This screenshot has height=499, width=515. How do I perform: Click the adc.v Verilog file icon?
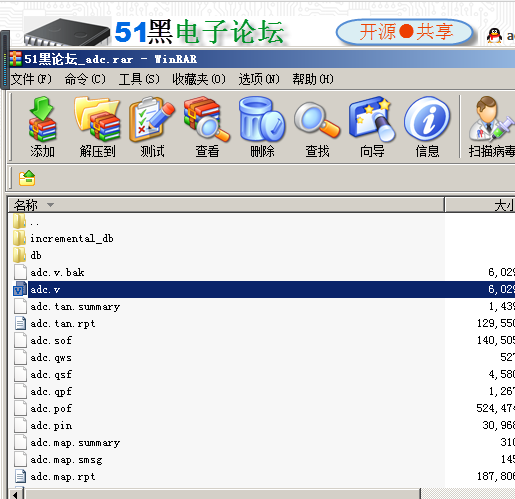(20, 289)
